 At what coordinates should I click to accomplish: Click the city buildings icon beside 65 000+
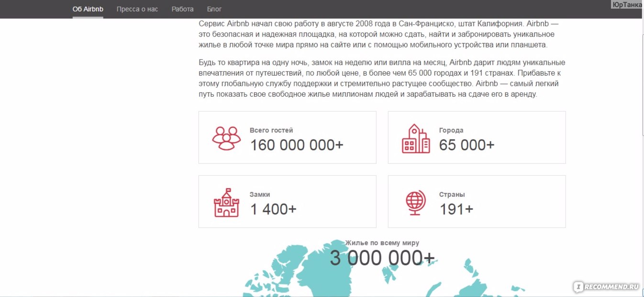[416, 138]
